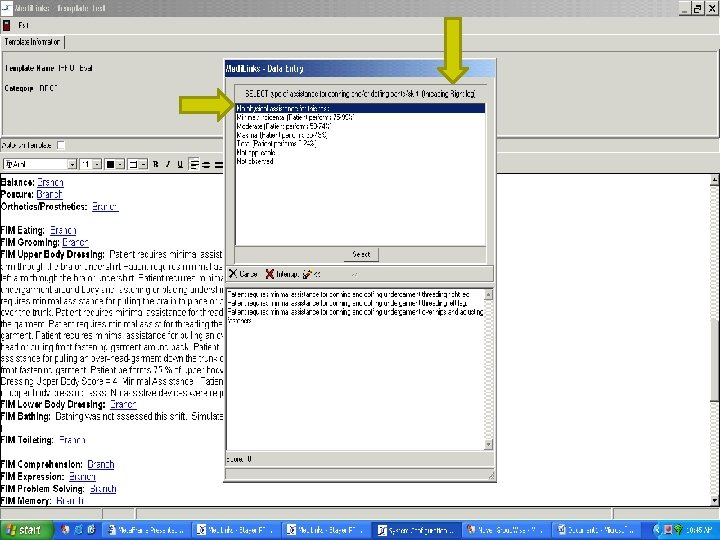Viewport: 720px width, 540px height.
Task: Open the Posture Branch link
Action: (x=49, y=194)
